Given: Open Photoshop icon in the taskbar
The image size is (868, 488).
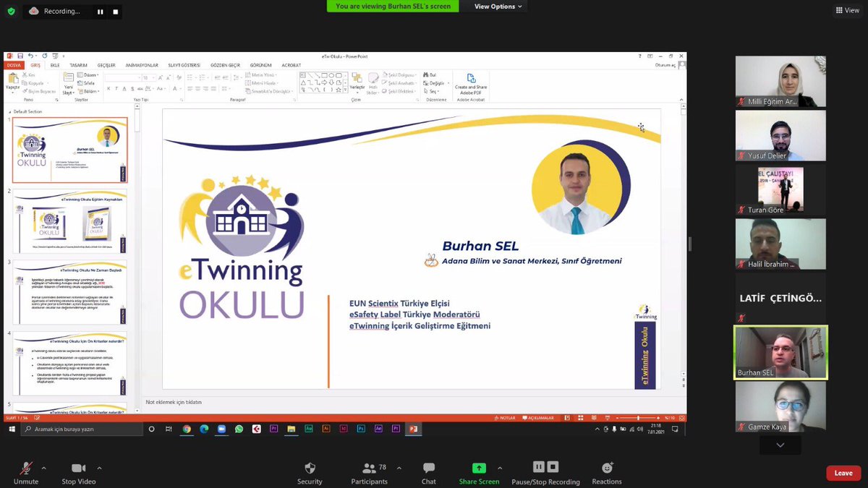Looking at the screenshot, I should click(x=360, y=429).
